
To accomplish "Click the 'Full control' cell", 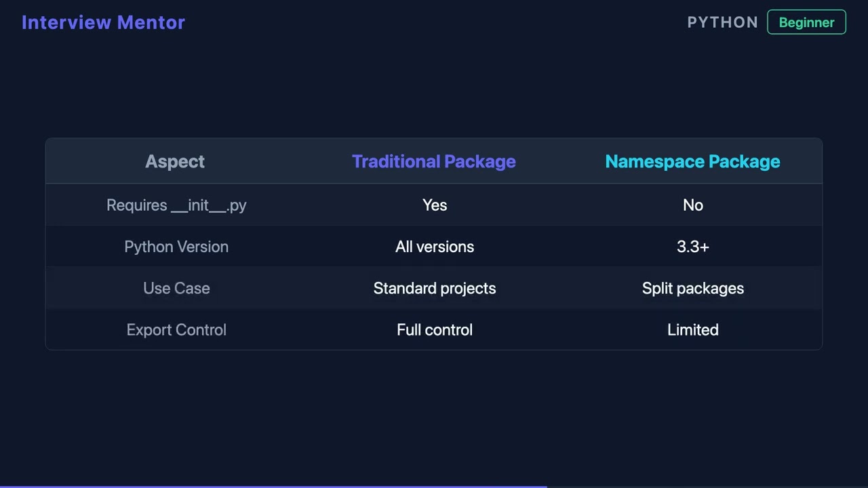I will point(435,330).
